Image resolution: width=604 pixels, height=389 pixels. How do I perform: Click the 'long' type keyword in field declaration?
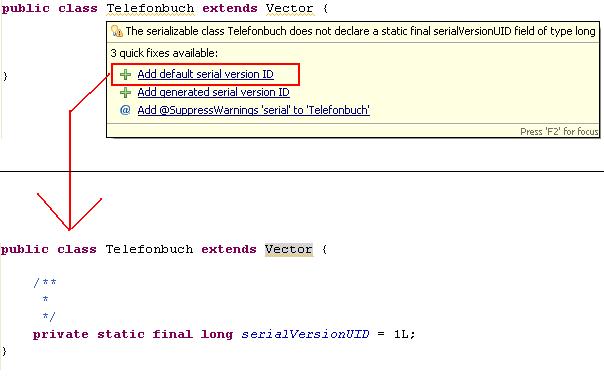coord(217,334)
